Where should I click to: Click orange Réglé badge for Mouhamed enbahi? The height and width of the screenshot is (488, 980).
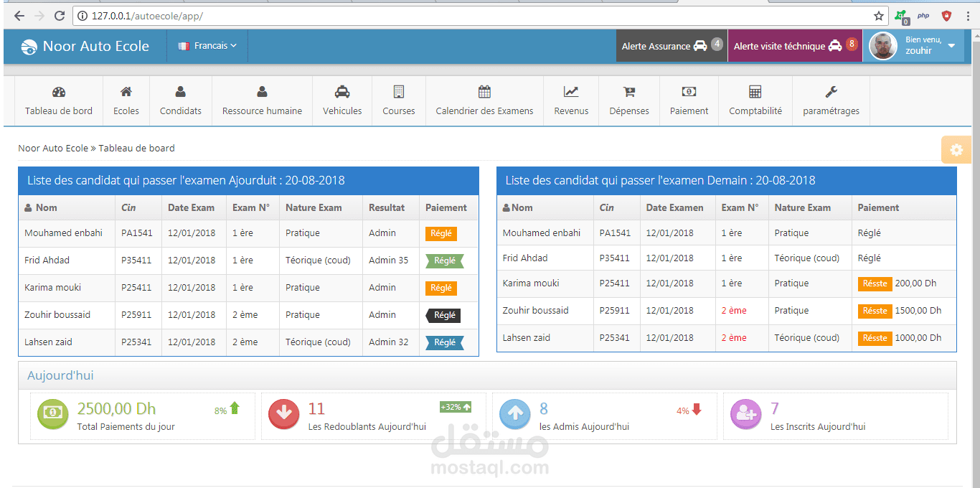pos(441,233)
